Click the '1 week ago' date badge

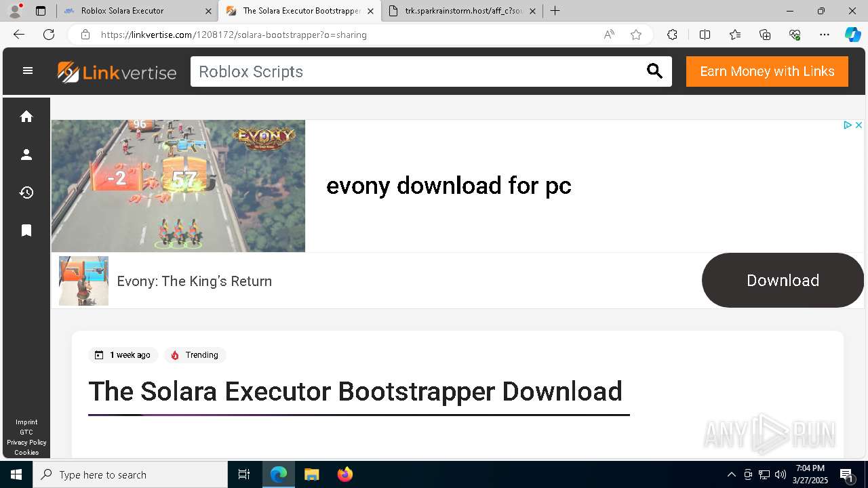tap(123, 355)
